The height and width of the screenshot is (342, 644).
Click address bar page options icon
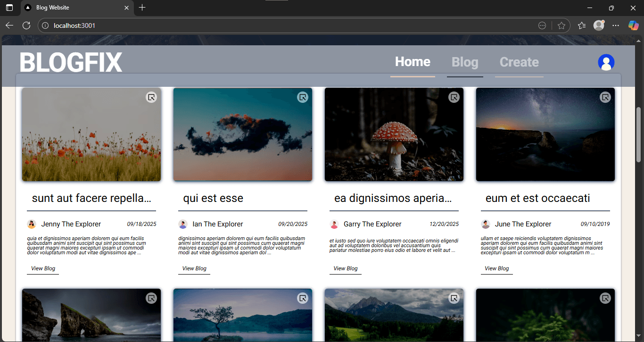[x=542, y=25]
